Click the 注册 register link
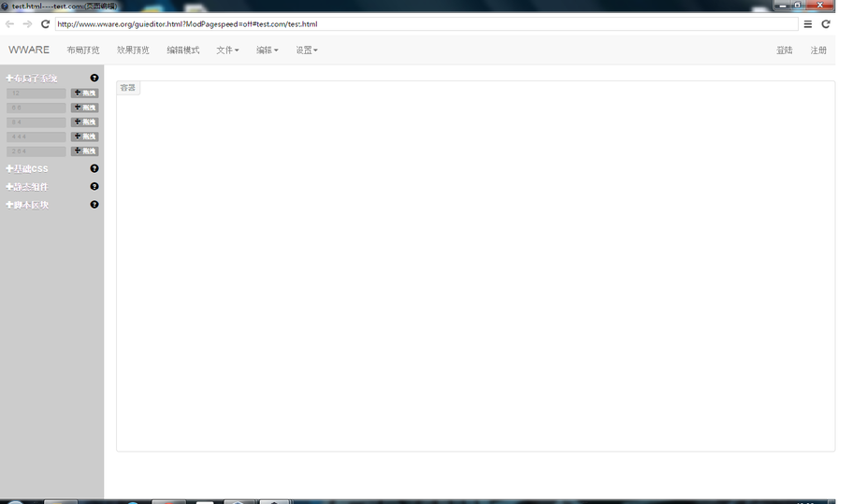The image size is (867, 504). (x=818, y=50)
